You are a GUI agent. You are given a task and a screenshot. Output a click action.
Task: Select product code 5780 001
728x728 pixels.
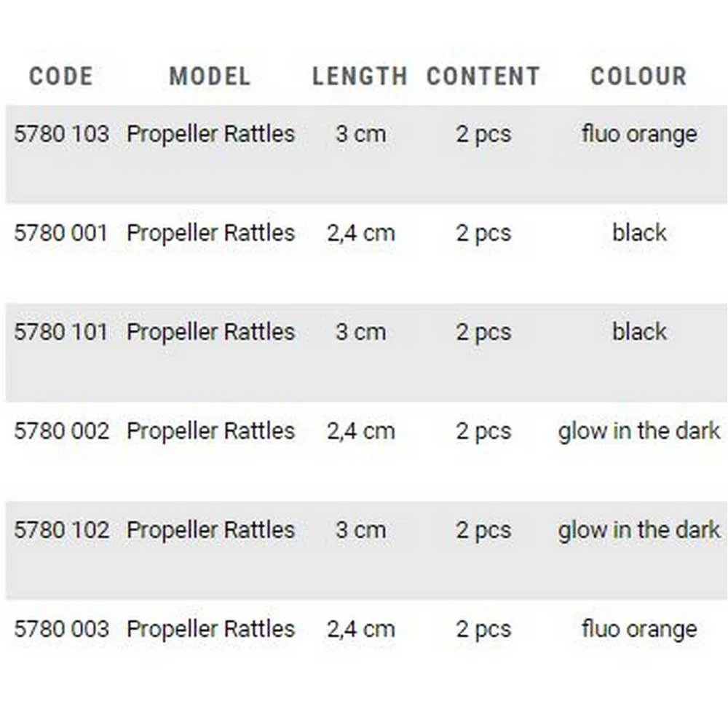tap(61, 233)
